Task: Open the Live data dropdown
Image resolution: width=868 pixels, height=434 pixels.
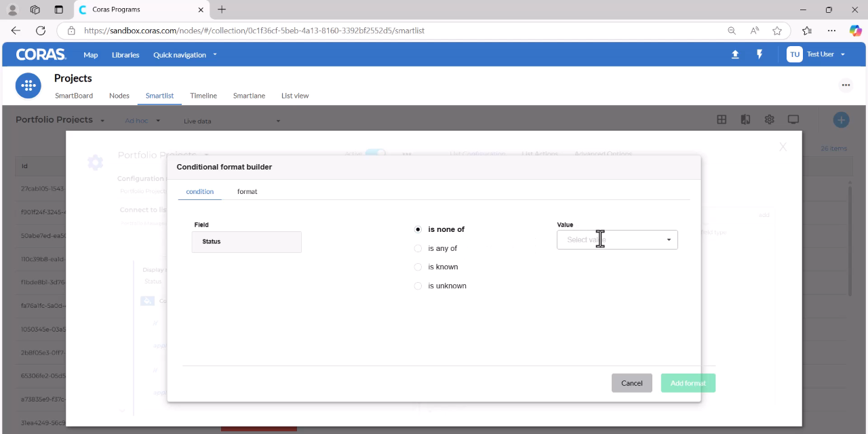Action: tap(232, 121)
